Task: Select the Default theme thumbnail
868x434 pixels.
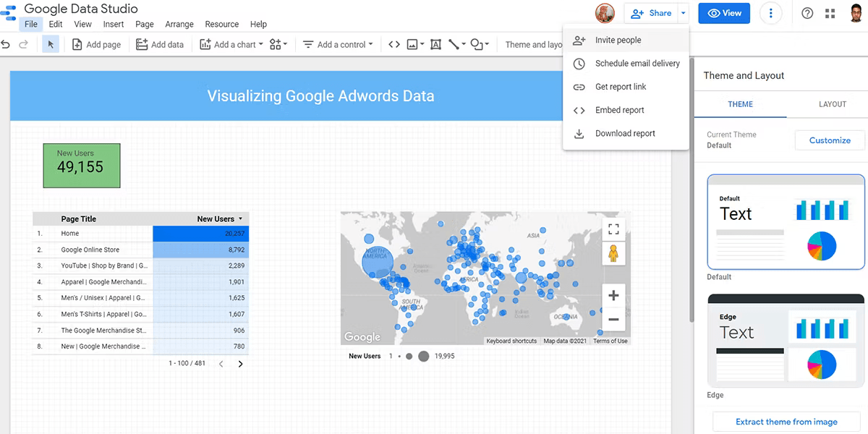Action: click(786, 221)
